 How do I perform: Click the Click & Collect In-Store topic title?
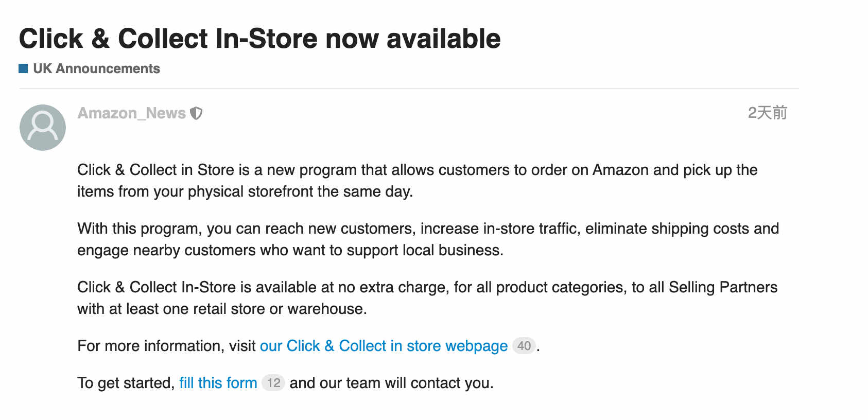[260, 39]
